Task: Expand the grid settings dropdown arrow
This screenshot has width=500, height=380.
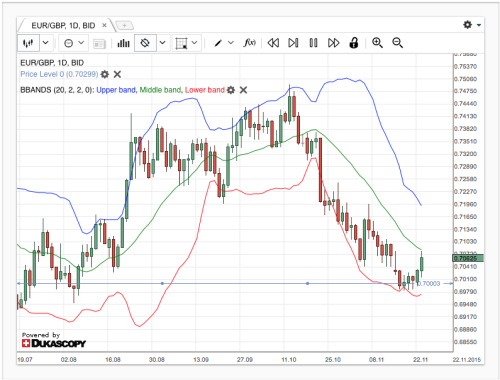Action: [195, 43]
